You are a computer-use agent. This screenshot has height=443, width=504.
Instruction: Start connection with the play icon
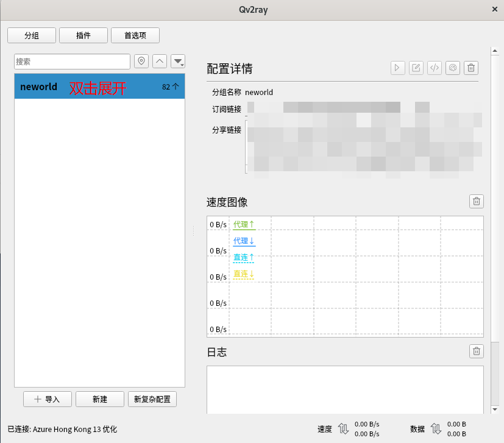coord(397,68)
